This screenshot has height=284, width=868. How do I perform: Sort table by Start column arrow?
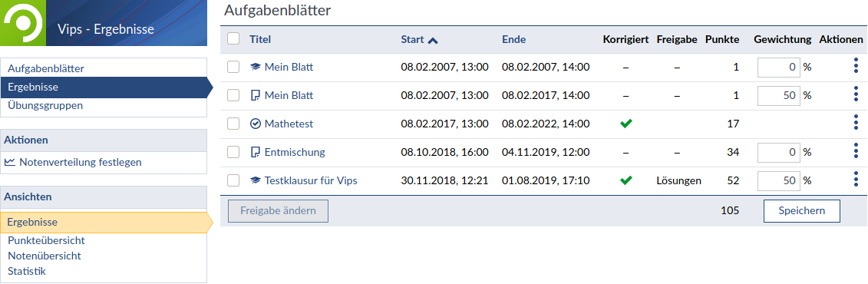(433, 40)
